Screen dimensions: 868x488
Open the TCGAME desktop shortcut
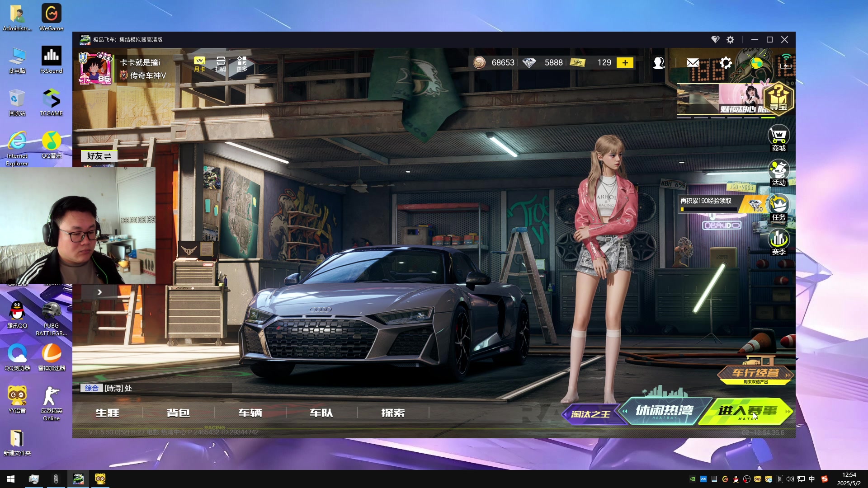pyautogui.click(x=51, y=102)
